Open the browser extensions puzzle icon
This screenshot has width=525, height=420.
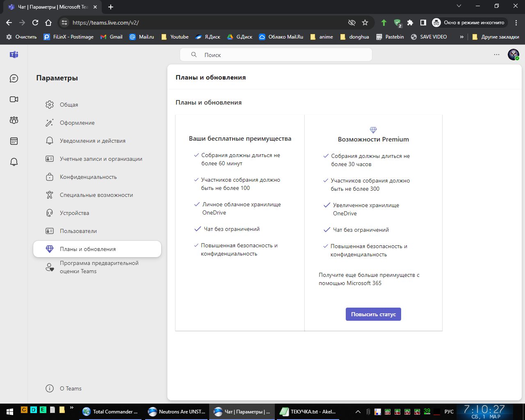(410, 23)
